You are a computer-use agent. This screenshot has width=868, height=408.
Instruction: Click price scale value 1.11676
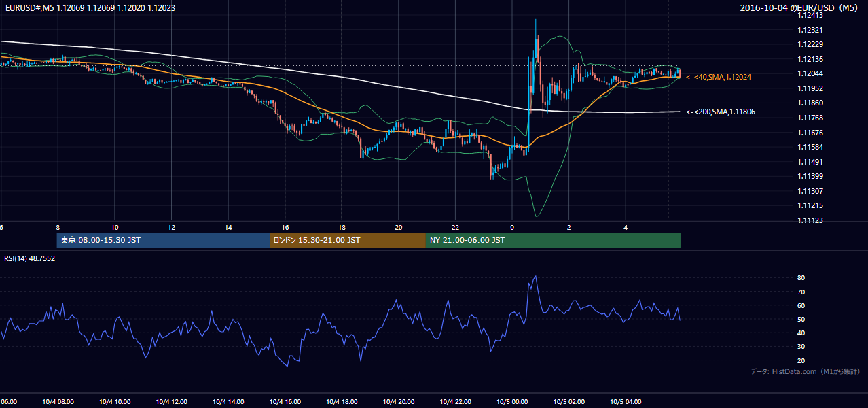810,133
